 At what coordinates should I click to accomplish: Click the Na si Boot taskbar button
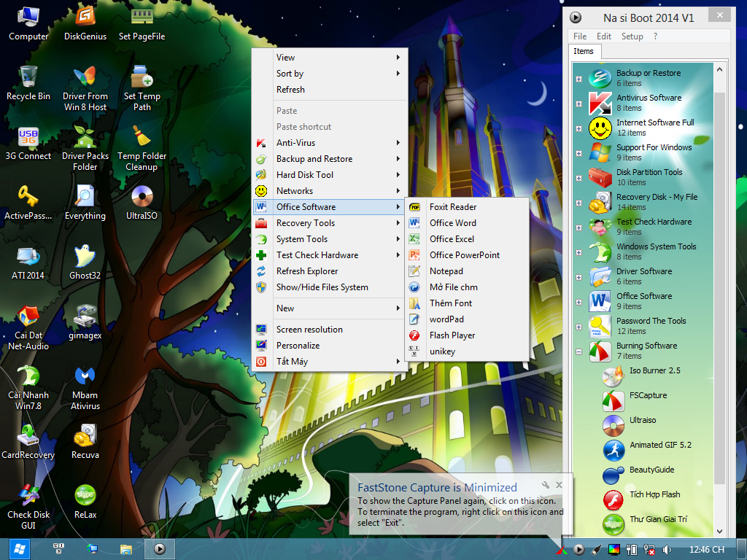pos(160,549)
